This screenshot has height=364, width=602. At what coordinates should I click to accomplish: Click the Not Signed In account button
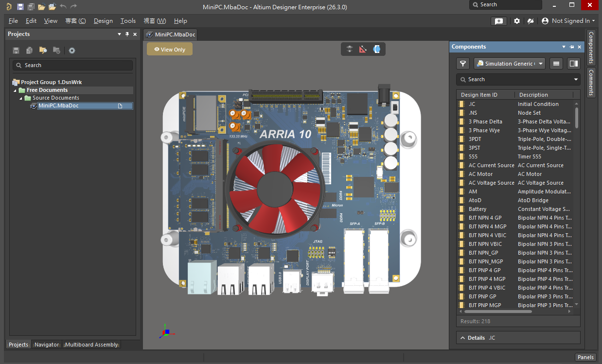point(568,21)
